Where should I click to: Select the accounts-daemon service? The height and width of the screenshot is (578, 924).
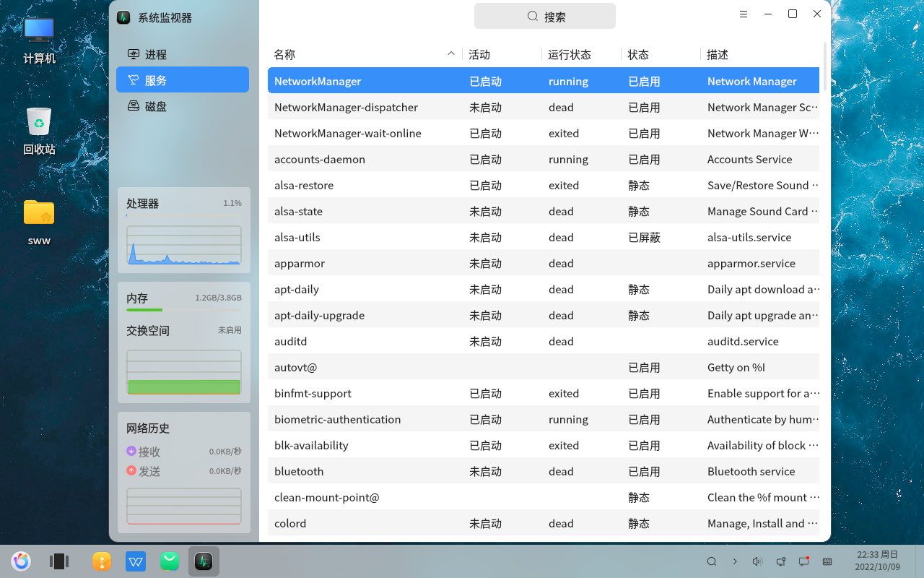point(544,158)
